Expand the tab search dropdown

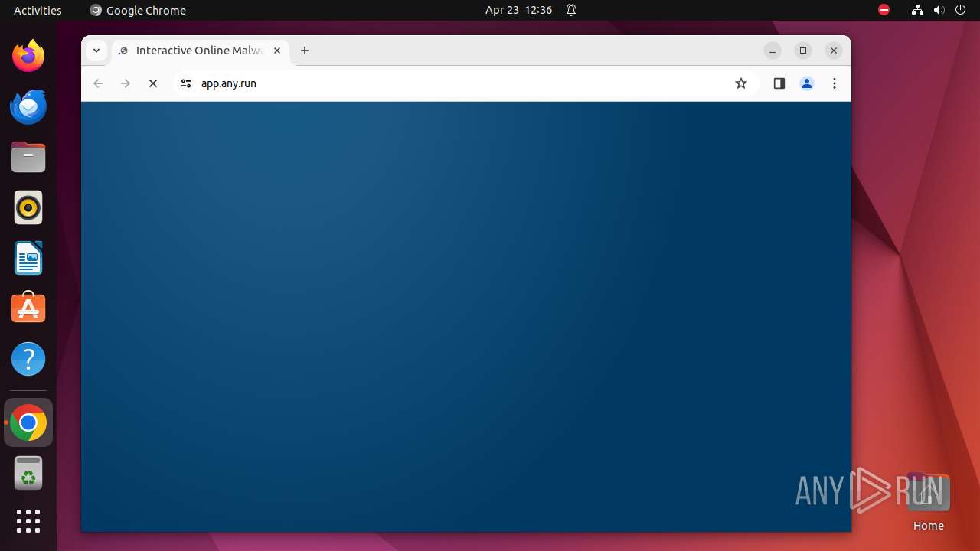96,51
